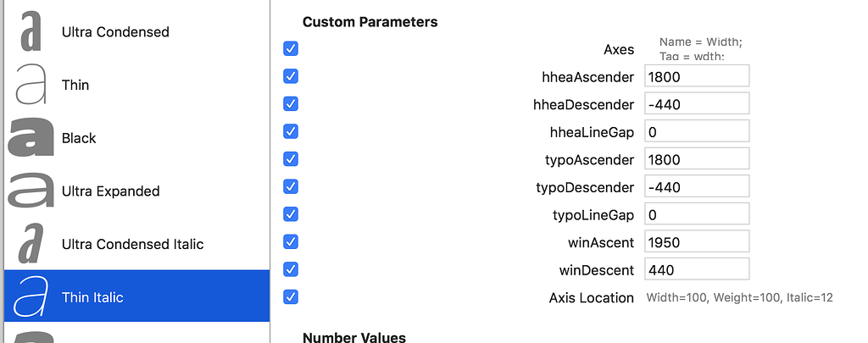Toggle the Axis Location checkbox
Screen dimensions: 868x343
click(x=291, y=297)
